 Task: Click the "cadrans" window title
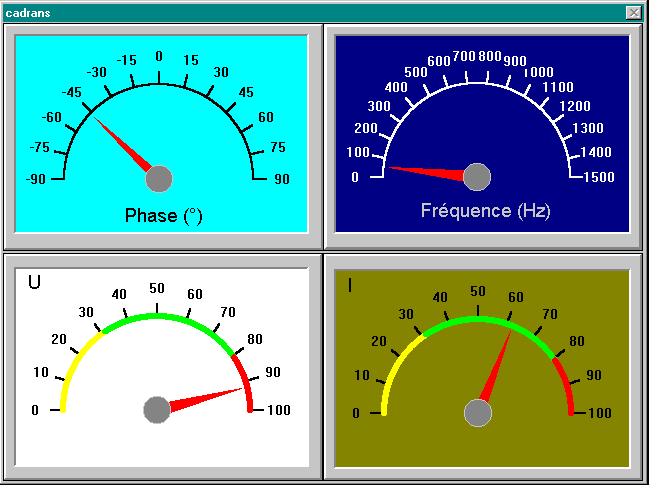(x=28, y=13)
